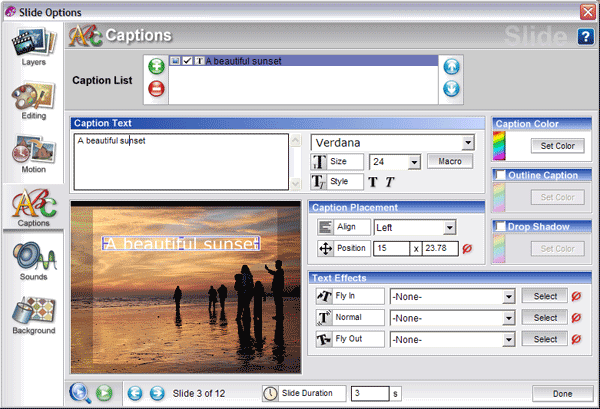Click the Slide Duration clock icon
This screenshot has height=409, width=600.
pos(270,393)
